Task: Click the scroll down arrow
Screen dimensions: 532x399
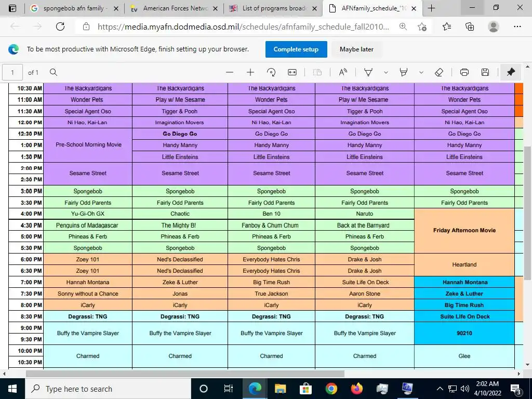Action: [528, 365]
